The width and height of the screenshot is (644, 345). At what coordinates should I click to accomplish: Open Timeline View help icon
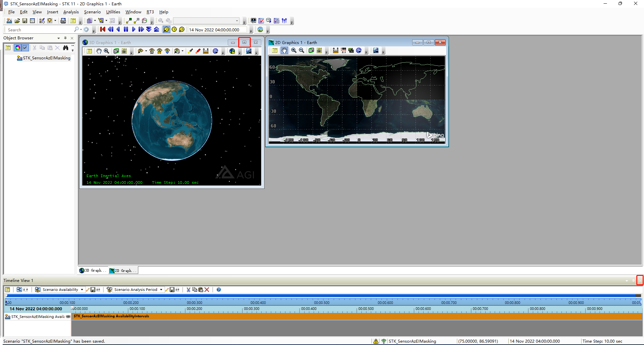coord(219,290)
